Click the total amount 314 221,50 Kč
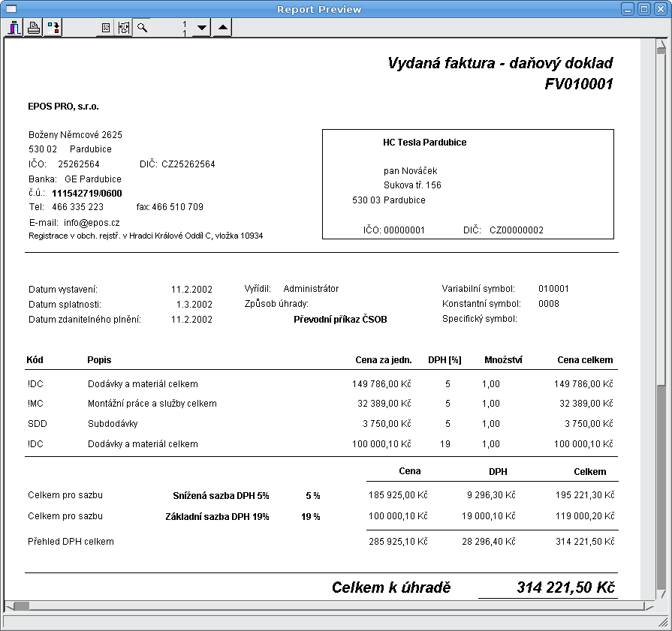Image resolution: width=672 pixels, height=631 pixels. tap(565, 587)
